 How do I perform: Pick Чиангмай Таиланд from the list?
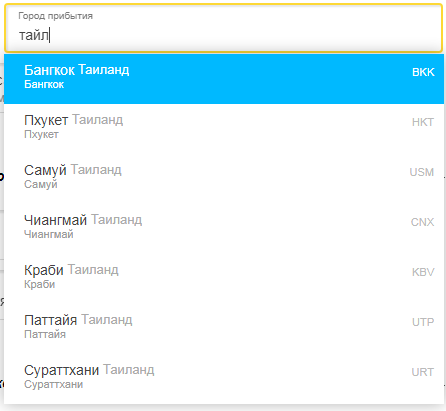click(x=224, y=229)
